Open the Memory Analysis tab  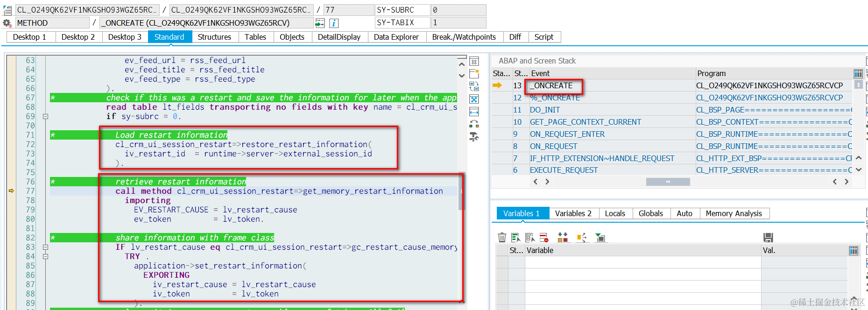click(x=734, y=213)
